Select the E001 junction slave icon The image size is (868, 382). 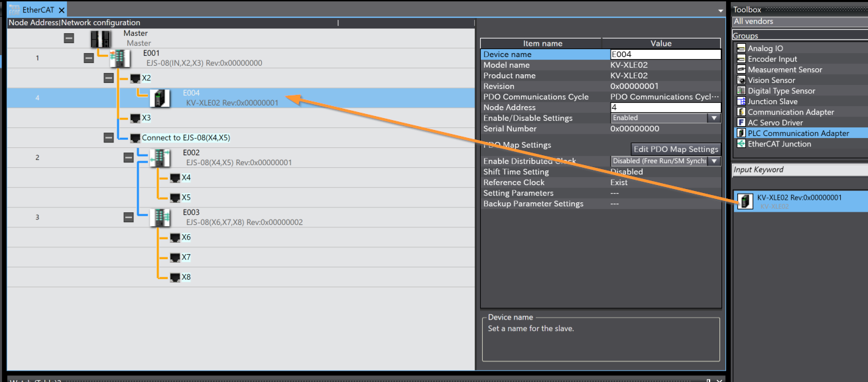[x=120, y=58]
